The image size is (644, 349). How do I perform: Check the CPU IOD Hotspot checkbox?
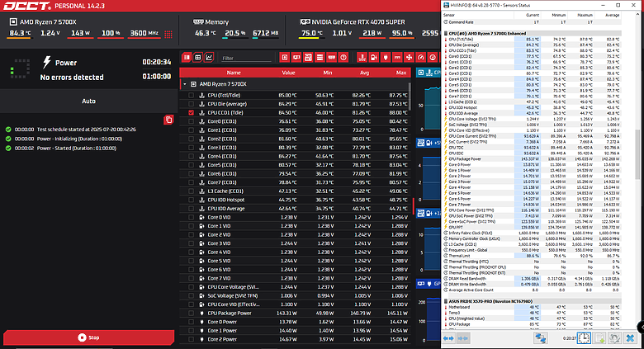coord(191,200)
